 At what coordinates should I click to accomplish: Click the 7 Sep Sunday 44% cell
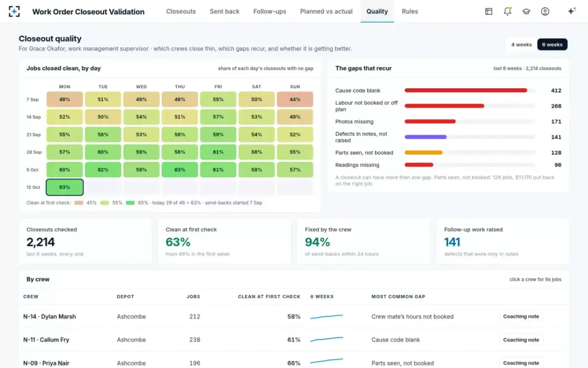tap(295, 99)
